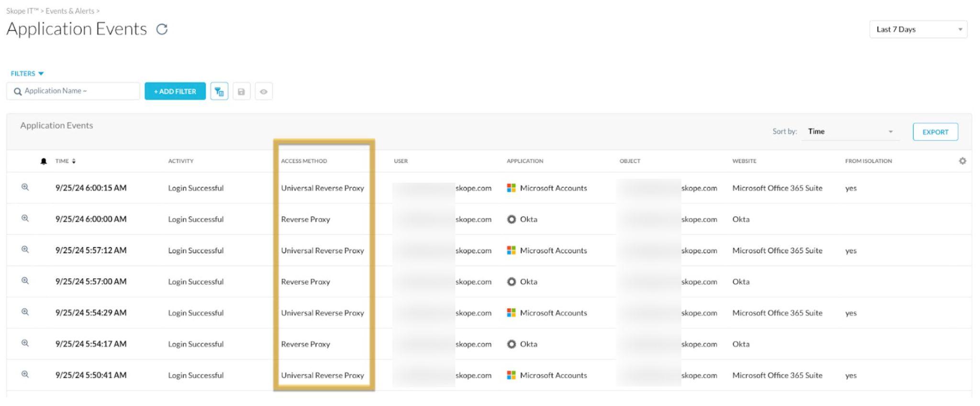
Task: Click 'yes' isolation value in 5:50:41 AM row
Action: click(x=851, y=376)
